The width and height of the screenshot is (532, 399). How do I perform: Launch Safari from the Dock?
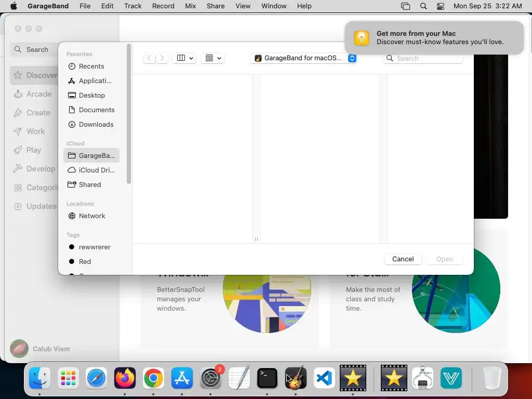[x=96, y=378]
